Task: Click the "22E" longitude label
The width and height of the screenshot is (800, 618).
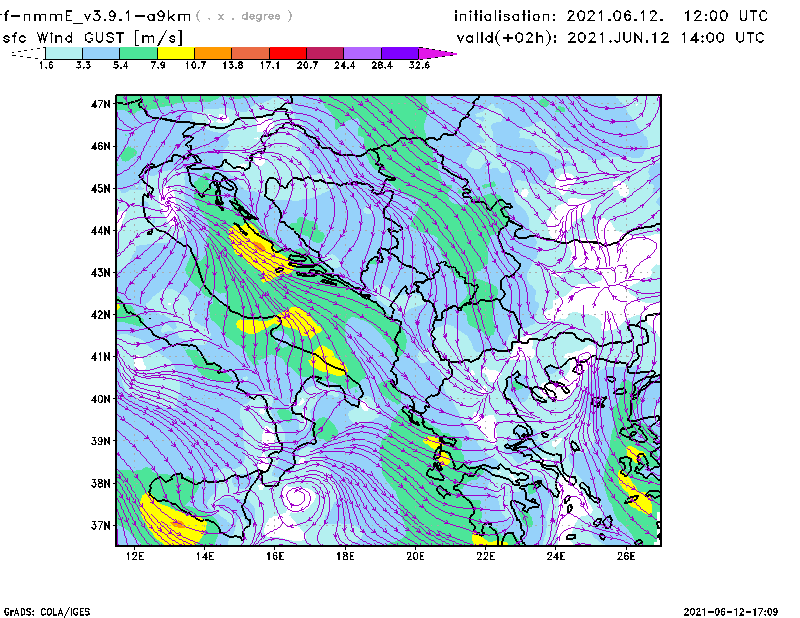Action: pos(485,556)
